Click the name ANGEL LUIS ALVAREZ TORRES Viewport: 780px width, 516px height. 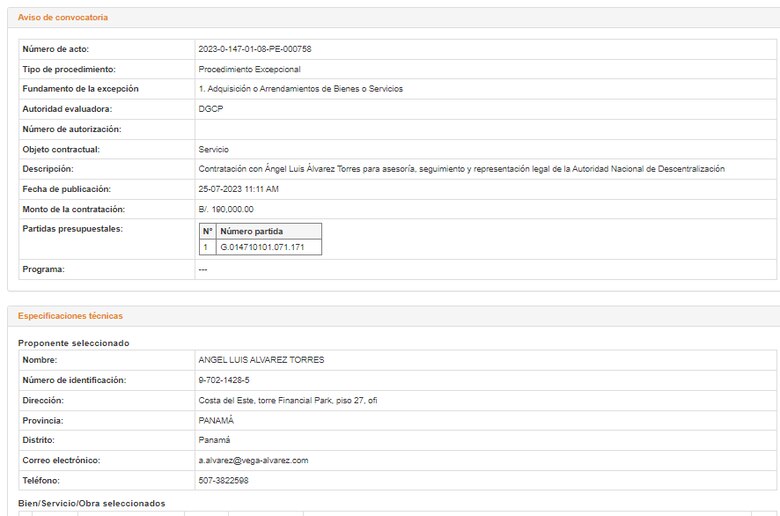261,360
